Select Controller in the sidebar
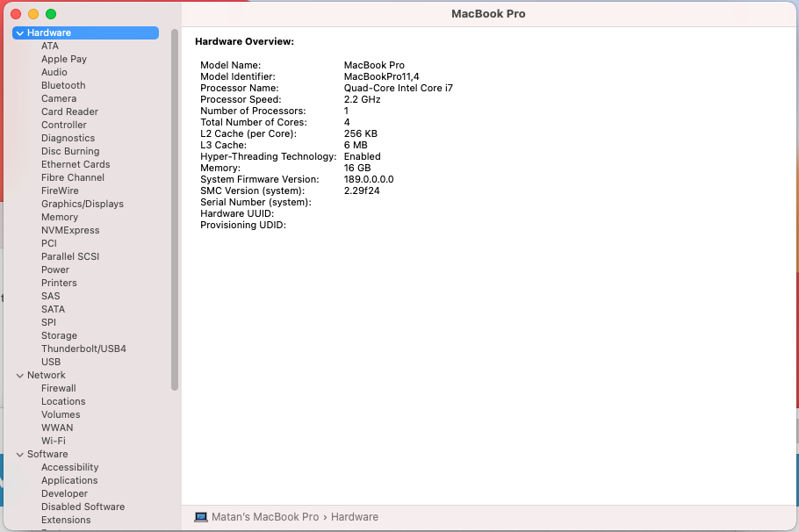The height and width of the screenshot is (532, 799). [x=64, y=125]
